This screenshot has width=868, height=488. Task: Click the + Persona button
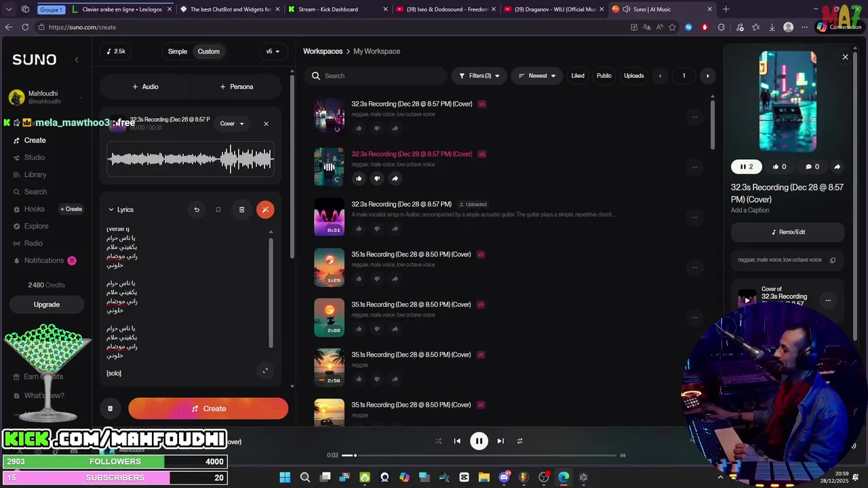pyautogui.click(x=236, y=87)
